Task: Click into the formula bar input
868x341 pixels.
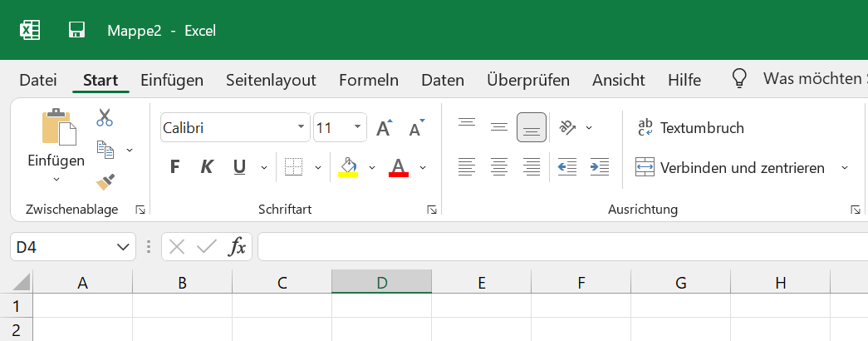Action: [562, 247]
